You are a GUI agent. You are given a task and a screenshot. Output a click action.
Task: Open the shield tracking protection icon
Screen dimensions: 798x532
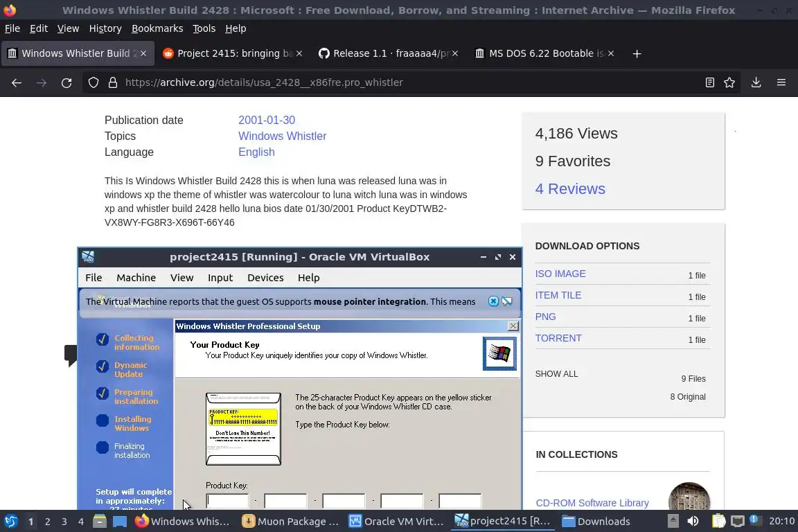pos(93,82)
